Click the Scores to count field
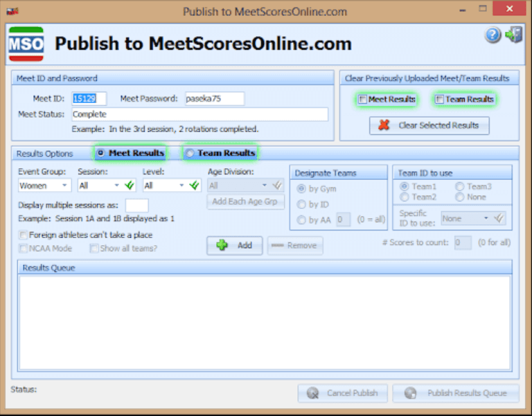 click(x=463, y=242)
